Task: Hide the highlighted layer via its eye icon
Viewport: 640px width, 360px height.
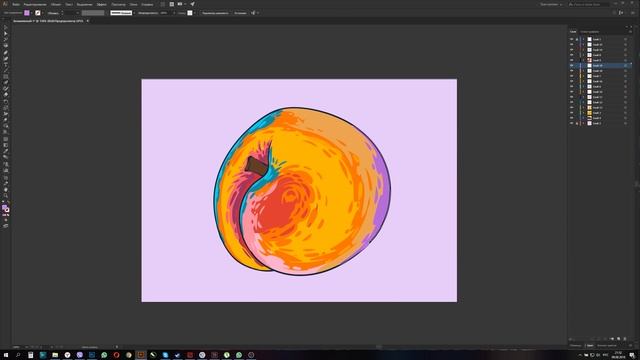Action: pos(571,65)
